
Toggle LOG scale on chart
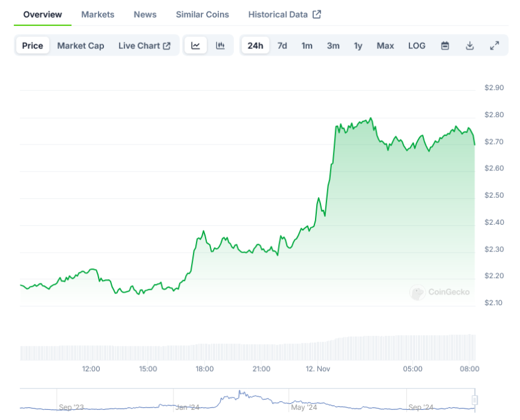[x=417, y=45]
